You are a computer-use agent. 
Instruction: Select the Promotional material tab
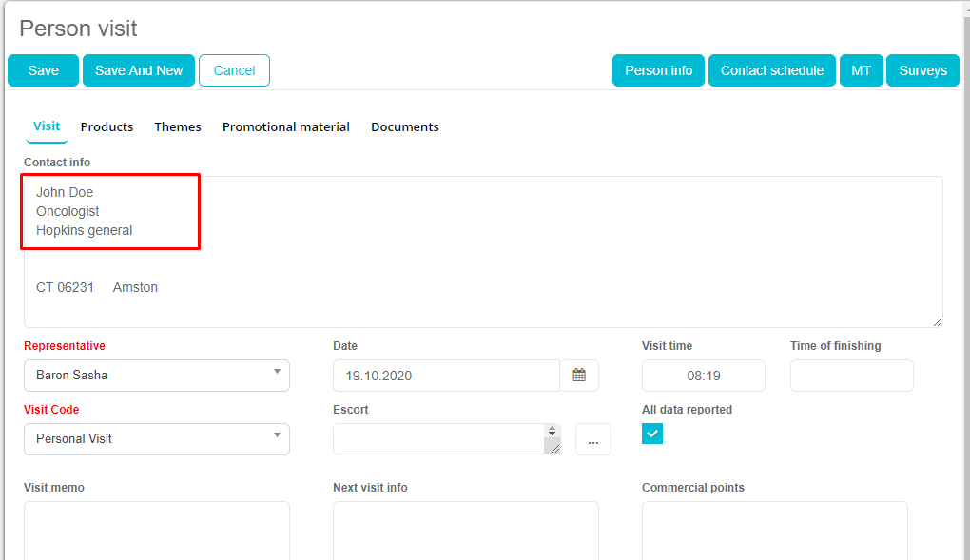[286, 126]
